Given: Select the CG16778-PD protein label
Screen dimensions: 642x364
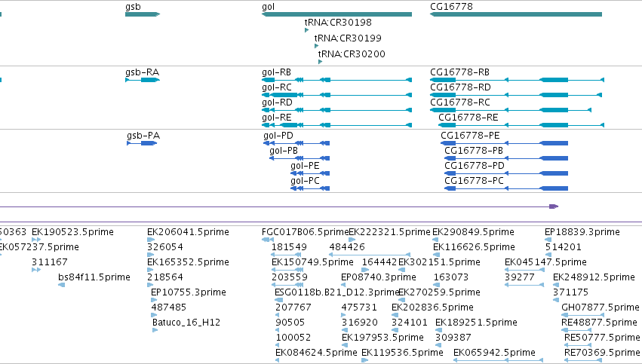Looking at the screenshot, I should [x=475, y=166].
